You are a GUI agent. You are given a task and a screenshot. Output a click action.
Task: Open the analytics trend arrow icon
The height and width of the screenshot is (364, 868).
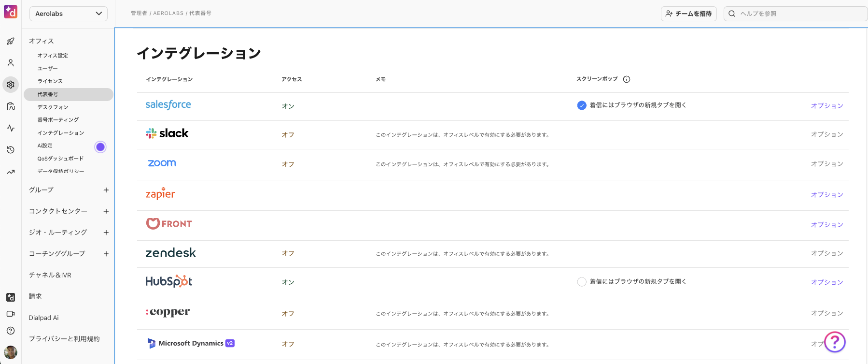[x=11, y=172]
